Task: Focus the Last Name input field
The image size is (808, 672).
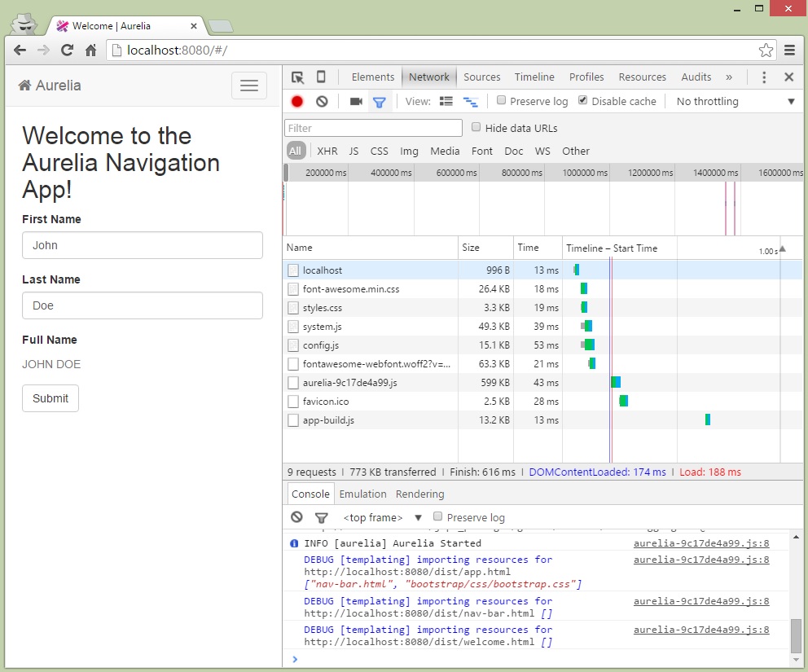Action: (143, 305)
